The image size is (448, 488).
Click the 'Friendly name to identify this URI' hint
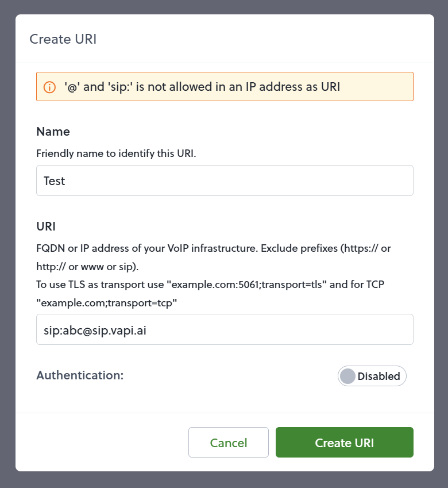pos(116,153)
